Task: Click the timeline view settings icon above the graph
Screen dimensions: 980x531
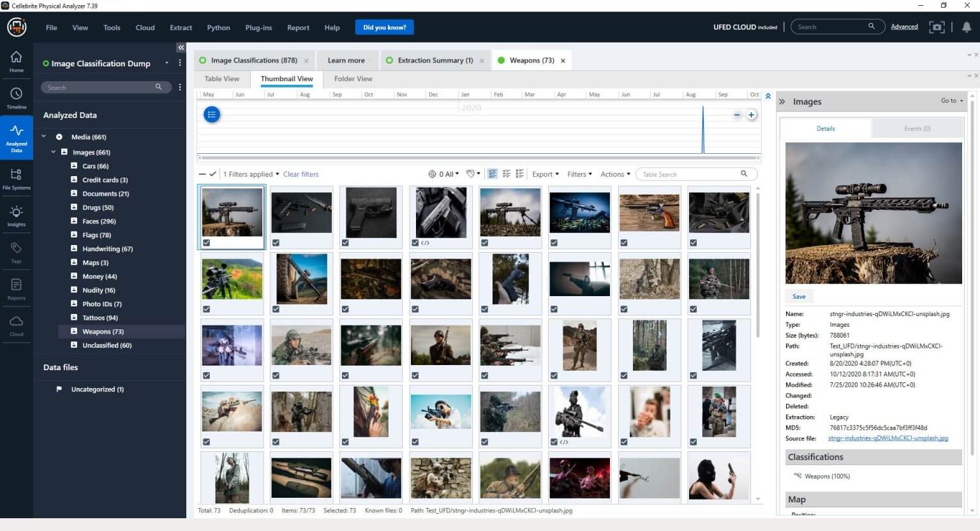Action: tap(212, 114)
